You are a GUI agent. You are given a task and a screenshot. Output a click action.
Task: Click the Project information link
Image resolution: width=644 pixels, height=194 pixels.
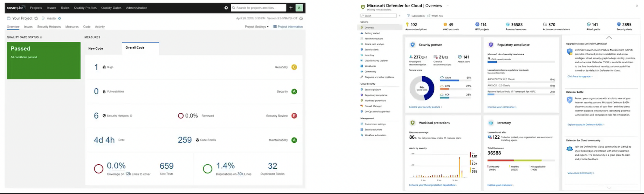pos(290,27)
